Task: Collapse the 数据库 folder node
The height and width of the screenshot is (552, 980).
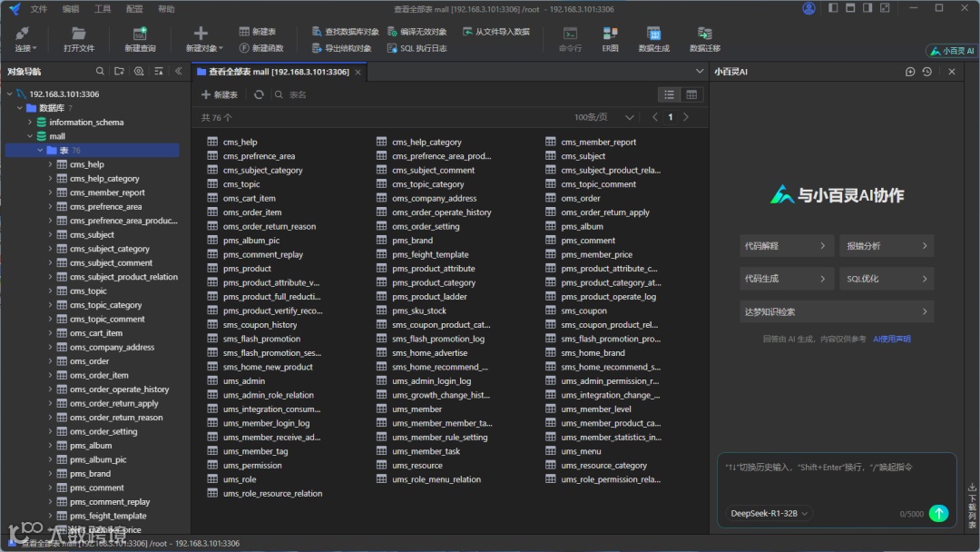Action: pos(19,108)
